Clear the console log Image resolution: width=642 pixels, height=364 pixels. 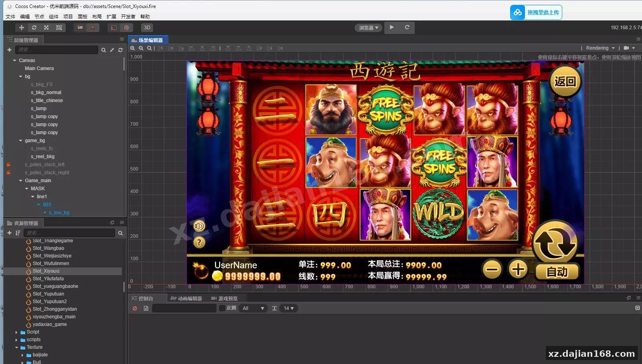pos(135,308)
